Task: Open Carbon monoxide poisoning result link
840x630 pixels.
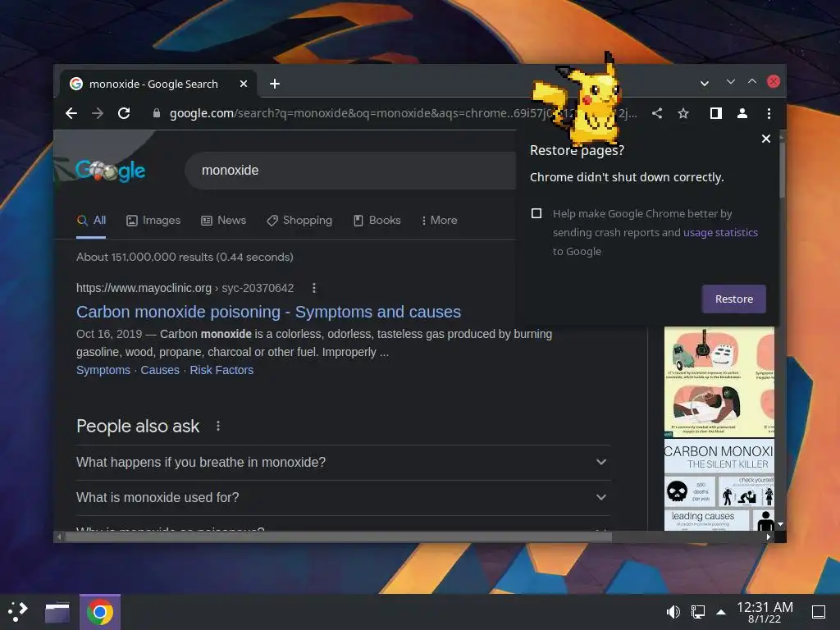Action: pyautogui.click(x=268, y=312)
